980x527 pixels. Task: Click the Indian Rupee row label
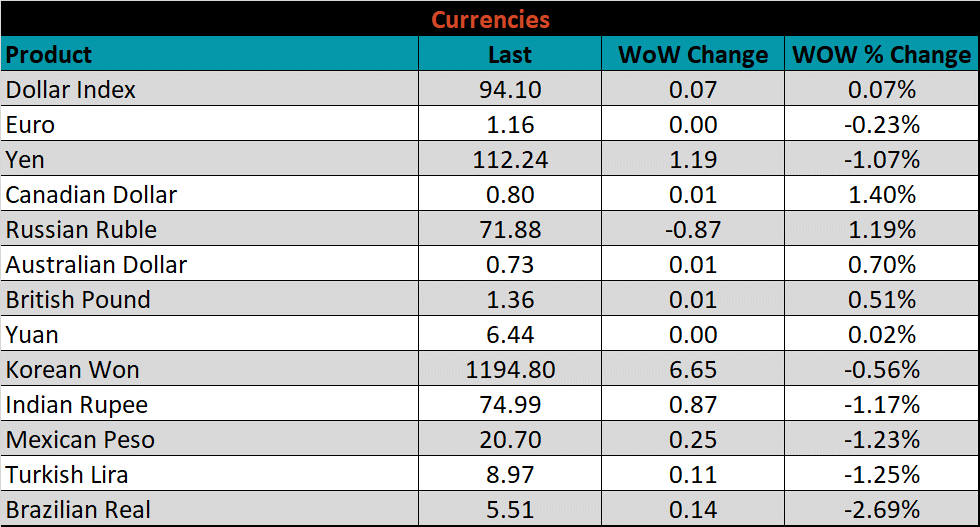77,405
